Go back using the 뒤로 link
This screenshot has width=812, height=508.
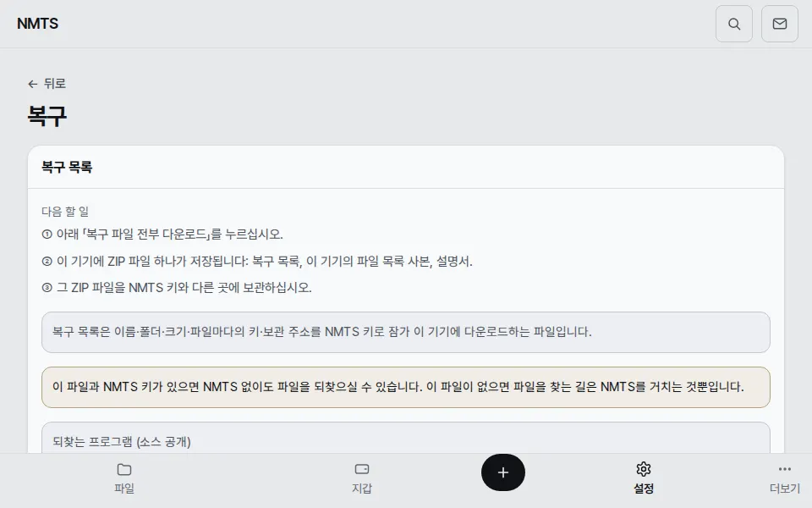coord(47,84)
